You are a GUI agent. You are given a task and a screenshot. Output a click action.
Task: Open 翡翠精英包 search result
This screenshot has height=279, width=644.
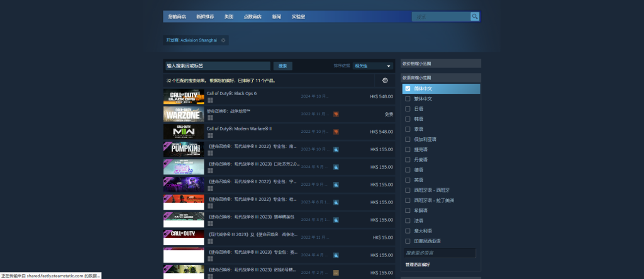coord(279,220)
